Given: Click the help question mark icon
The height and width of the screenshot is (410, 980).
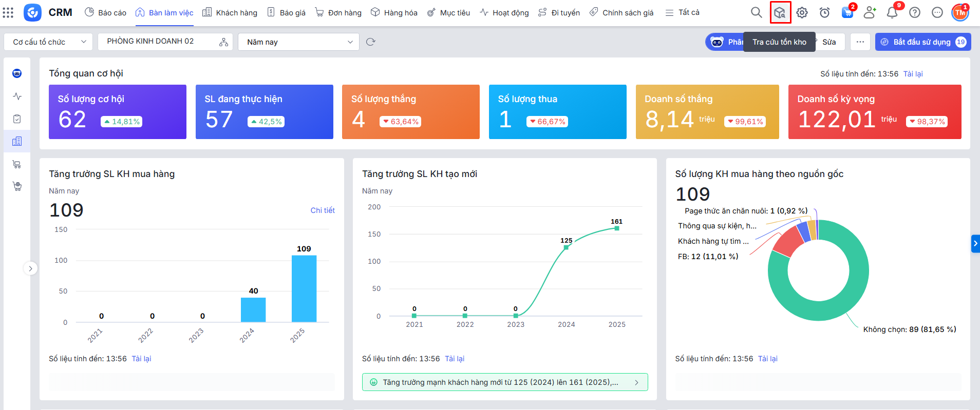Looking at the screenshot, I should [x=914, y=13].
